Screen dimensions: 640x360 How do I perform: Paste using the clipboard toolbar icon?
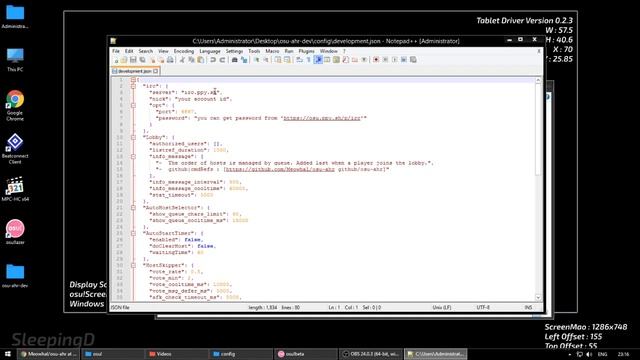click(200, 60)
